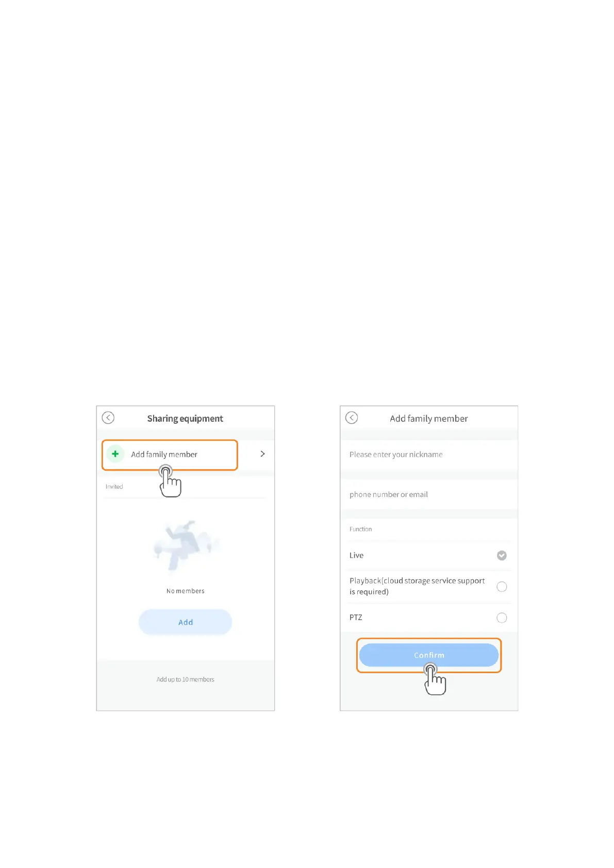Screen dimensions: 614x868
Task: Tap the Invited section label
Action: pos(114,487)
